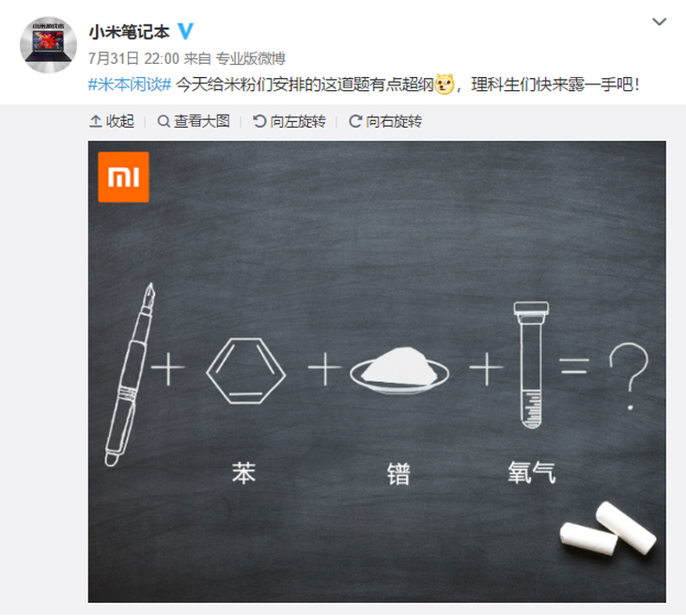The height and width of the screenshot is (616, 686).
Task: Click the counterclockwise rotate arrow icon
Action: pyautogui.click(x=259, y=121)
